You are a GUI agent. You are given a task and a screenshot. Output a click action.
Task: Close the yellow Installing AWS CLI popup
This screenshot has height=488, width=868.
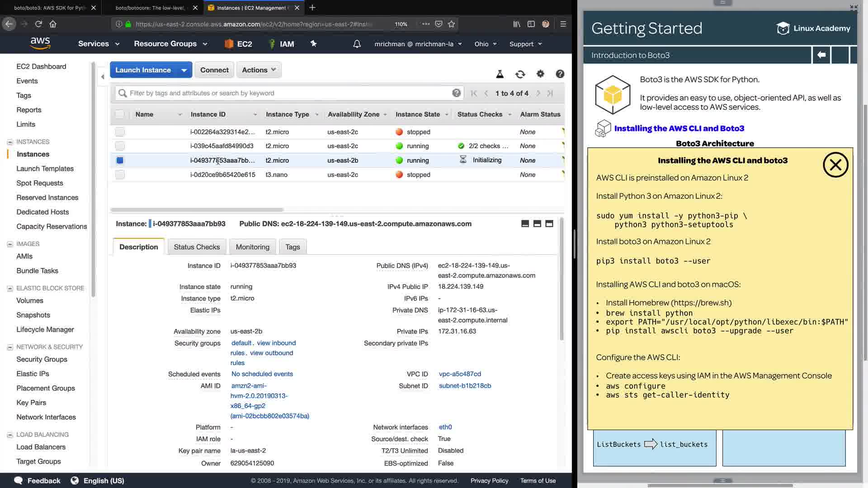click(835, 165)
